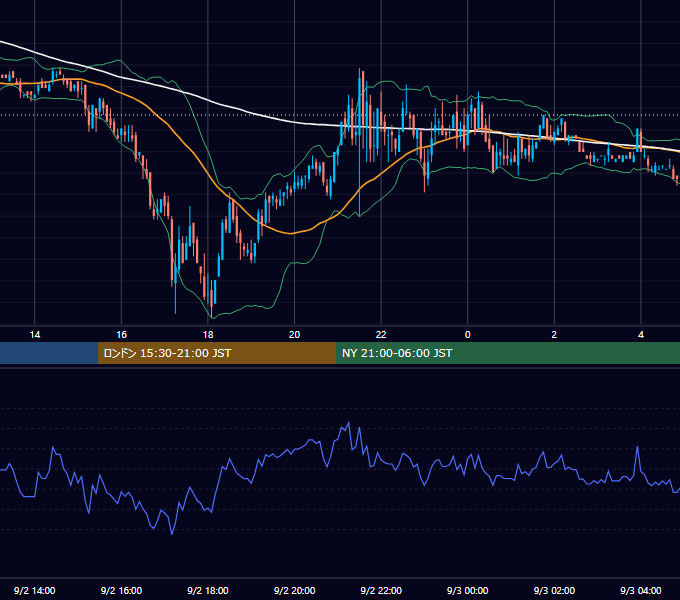Viewport: 680px width, 600px height.
Task: Click the blue session bar before London
Action: [49, 353]
